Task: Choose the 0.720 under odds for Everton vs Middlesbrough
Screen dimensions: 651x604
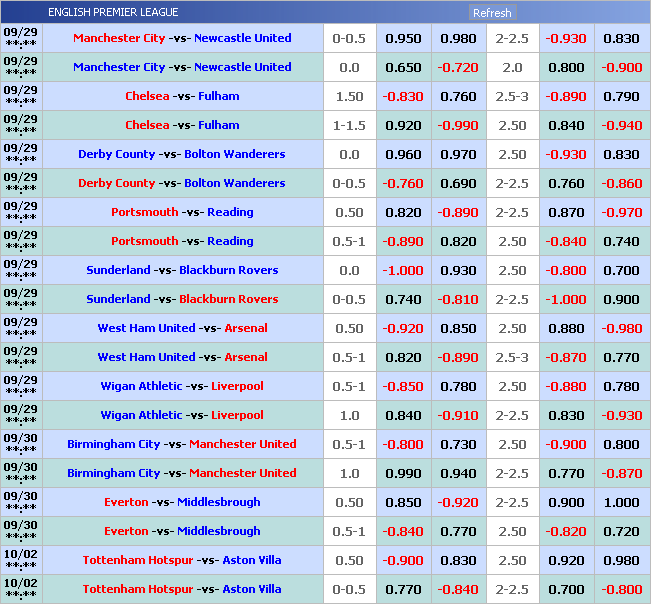Action: coord(622,531)
